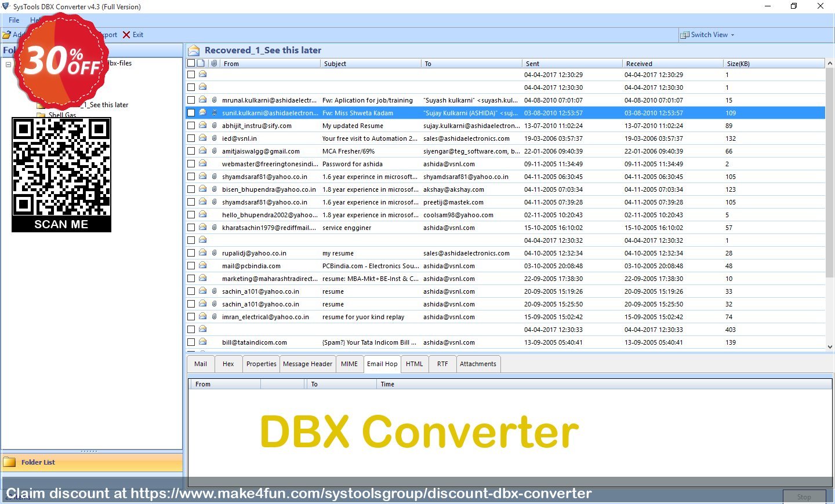This screenshot has width=835, height=504.
Task: Check the sunil.kulkarni email row checkbox
Action: coord(191,113)
